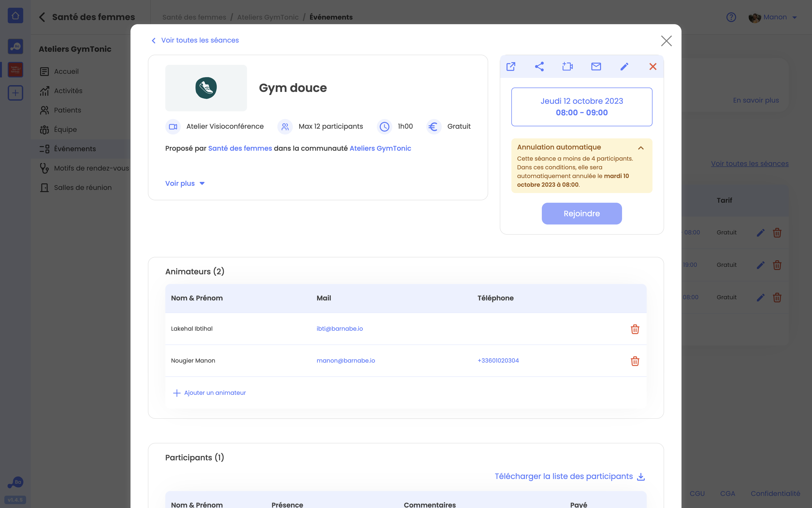Collapse the Annulation automatique notice

tap(641, 148)
